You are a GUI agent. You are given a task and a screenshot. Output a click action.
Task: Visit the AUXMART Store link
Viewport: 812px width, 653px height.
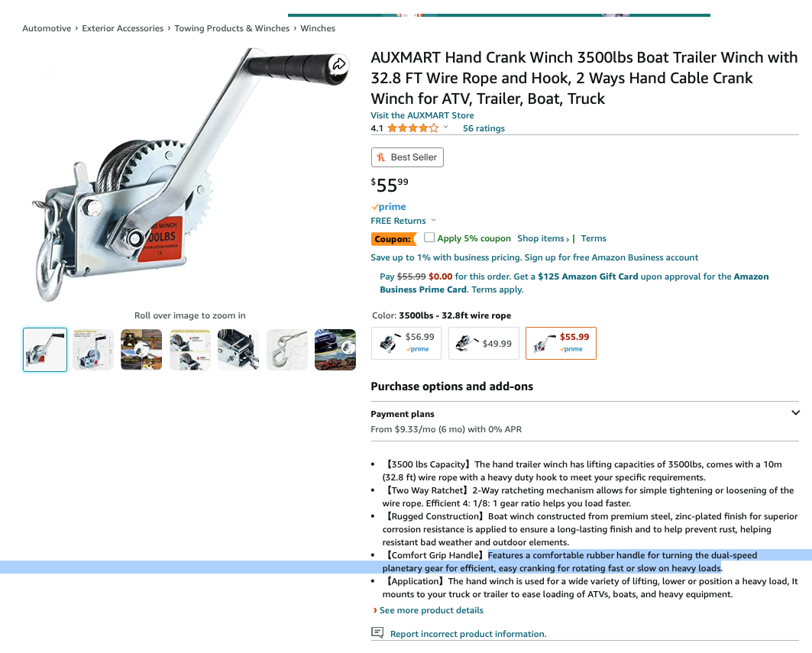pos(422,115)
